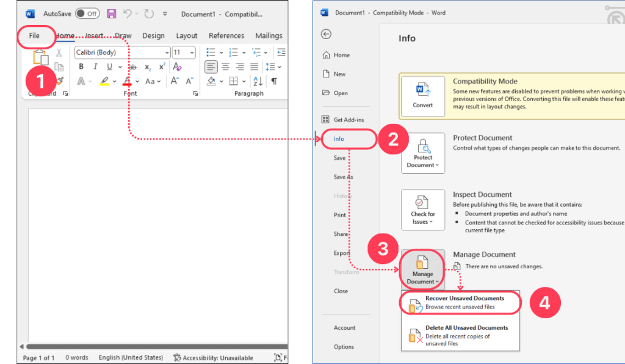
Task: Expand the Font Size dropdown
Action: click(191, 52)
